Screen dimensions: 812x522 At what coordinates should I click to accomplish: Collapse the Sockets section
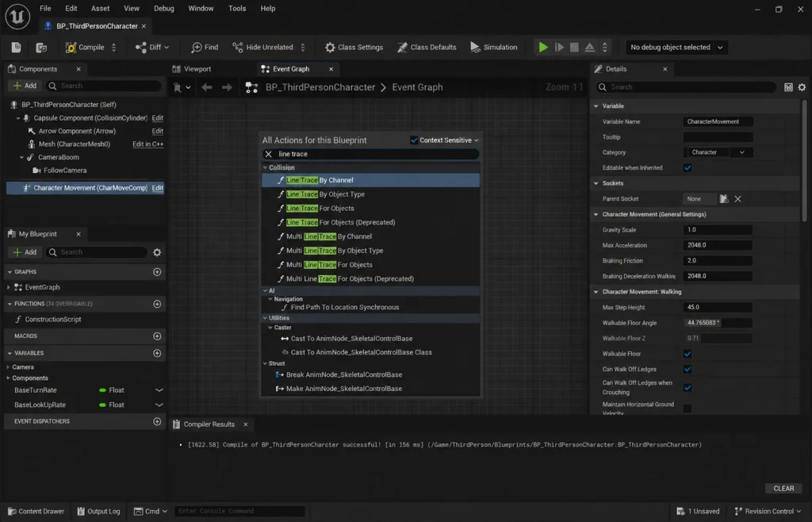[x=596, y=183]
